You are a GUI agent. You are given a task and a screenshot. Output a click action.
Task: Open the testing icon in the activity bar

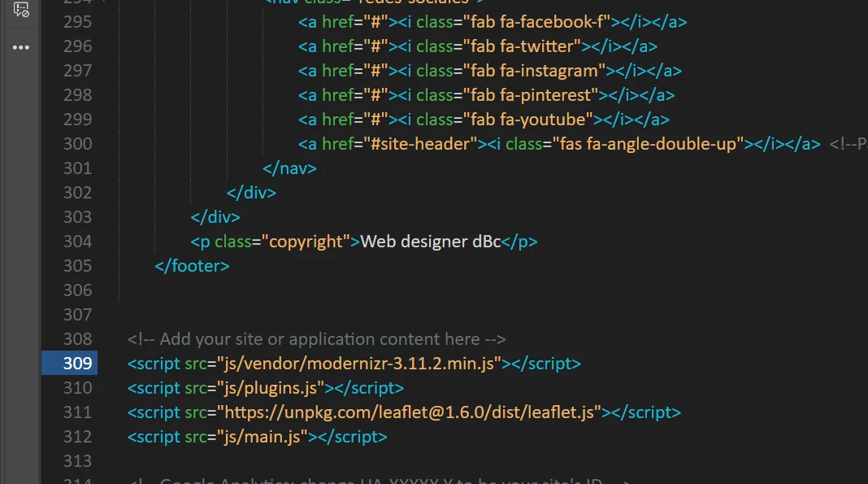[x=21, y=9]
